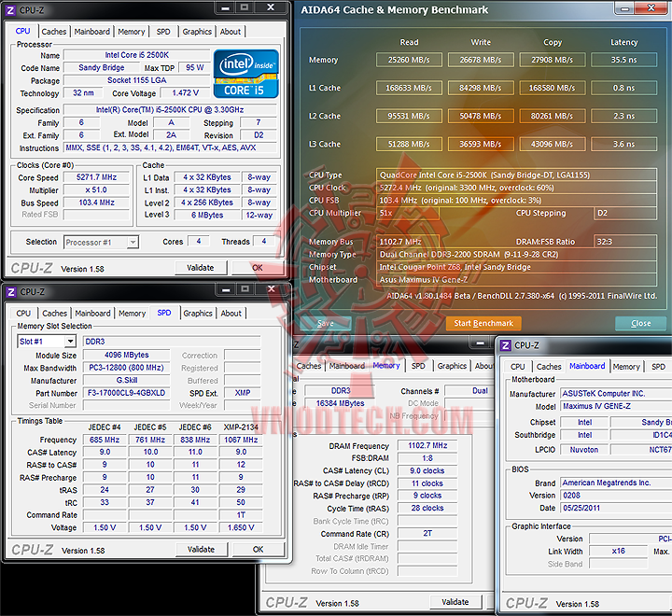Open the Processor #1 selection dropdown
672x616 pixels.
coord(133,242)
